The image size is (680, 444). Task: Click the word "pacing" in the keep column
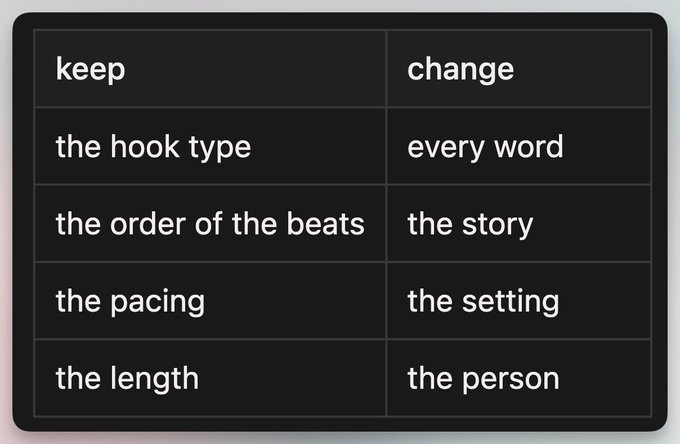(157, 302)
